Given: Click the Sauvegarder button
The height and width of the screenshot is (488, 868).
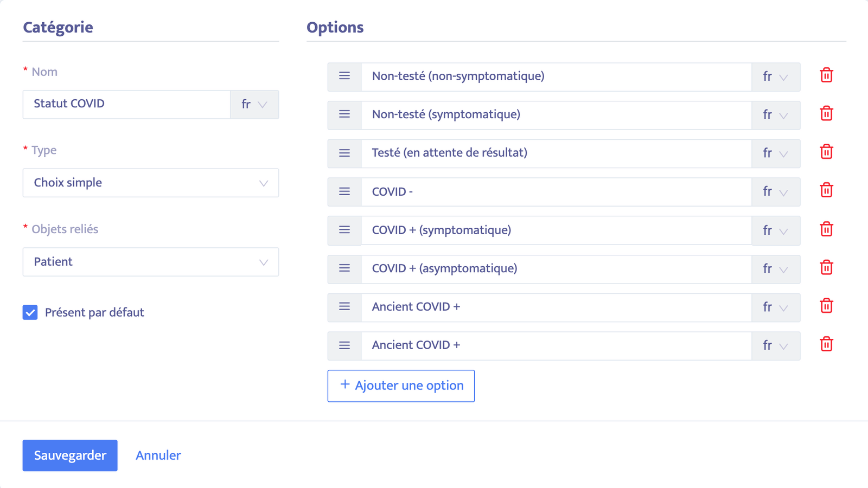Looking at the screenshot, I should click(x=70, y=455).
